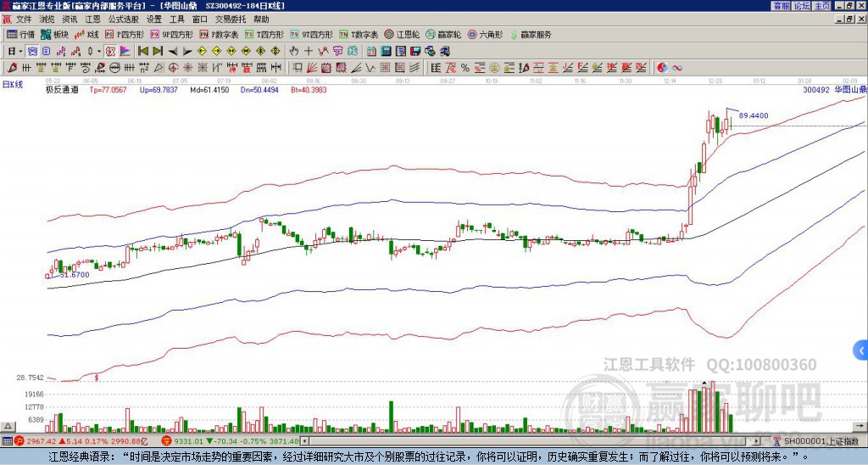Open the 文件 menu

point(24,20)
